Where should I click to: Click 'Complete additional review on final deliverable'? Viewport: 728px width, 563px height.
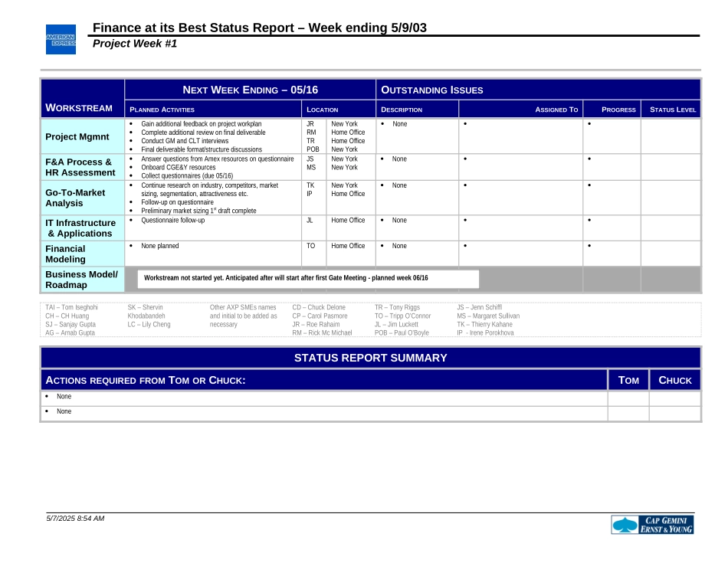coord(203,133)
